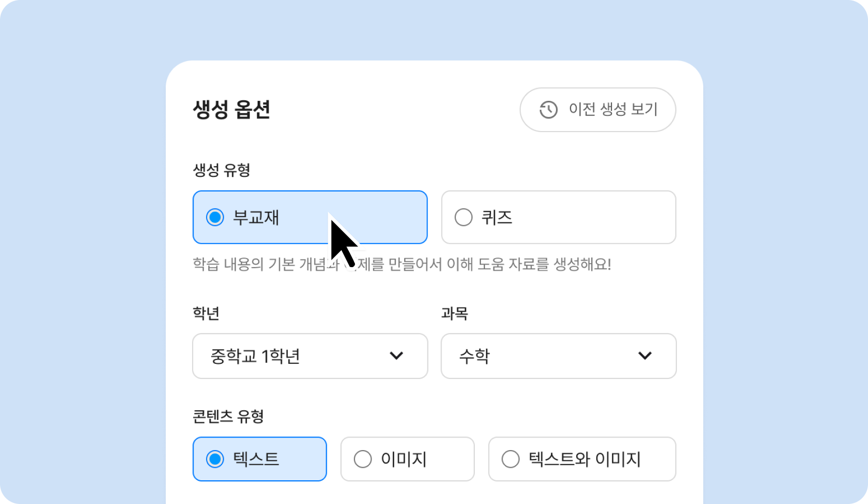Screen dimensions: 868x504
Task: Click the 부교재 option card
Action: 309,217
